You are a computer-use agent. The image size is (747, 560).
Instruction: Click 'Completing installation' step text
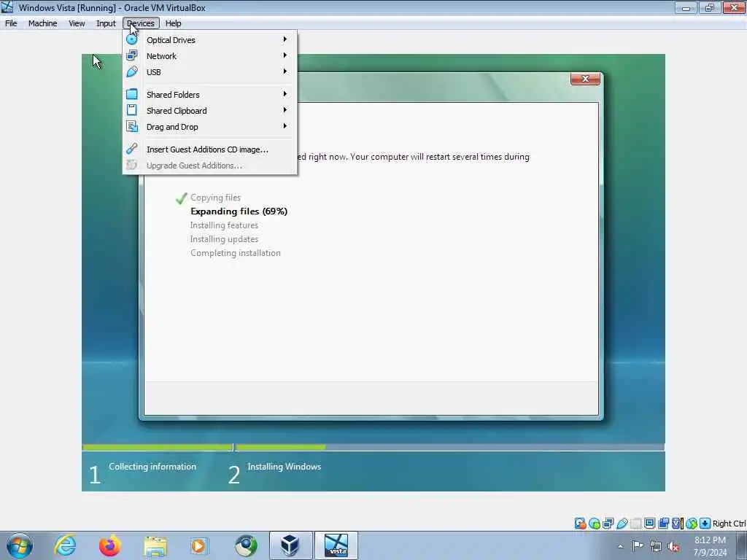click(236, 253)
